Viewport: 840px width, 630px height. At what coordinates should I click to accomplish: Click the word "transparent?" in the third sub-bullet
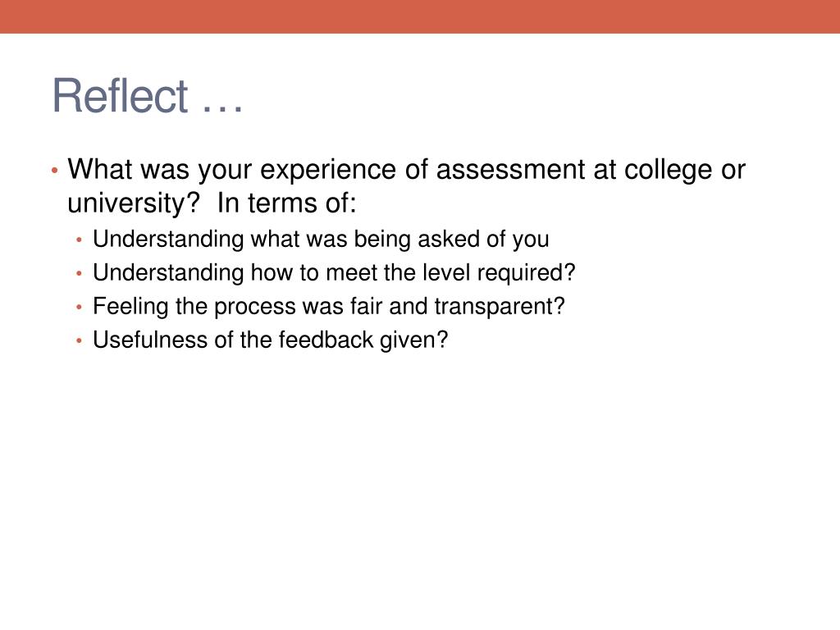[500, 307]
